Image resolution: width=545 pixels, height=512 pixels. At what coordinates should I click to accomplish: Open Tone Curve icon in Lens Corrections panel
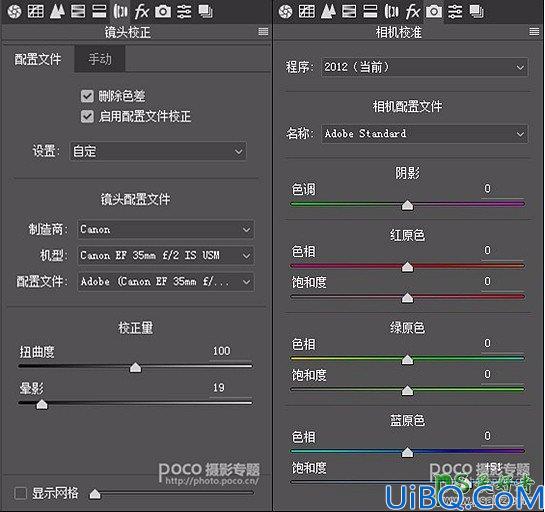(x=35, y=11)
